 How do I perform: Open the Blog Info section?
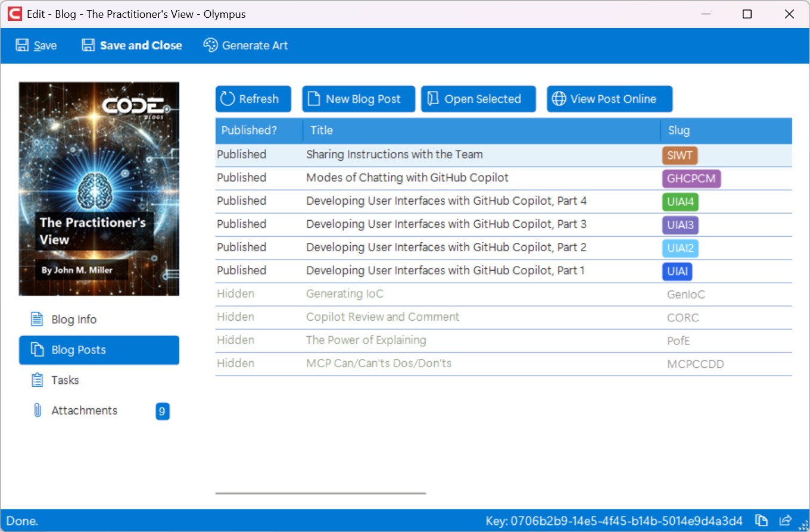[x=99, y=320]
